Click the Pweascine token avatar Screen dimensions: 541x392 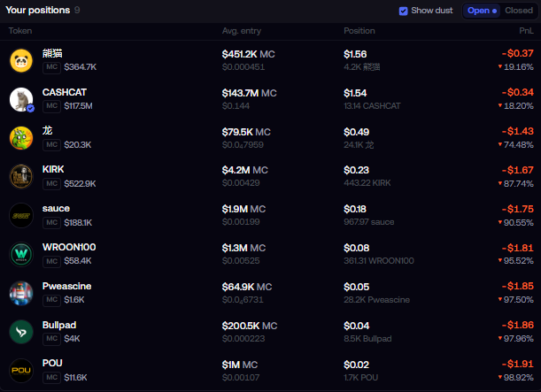[21, 294]
